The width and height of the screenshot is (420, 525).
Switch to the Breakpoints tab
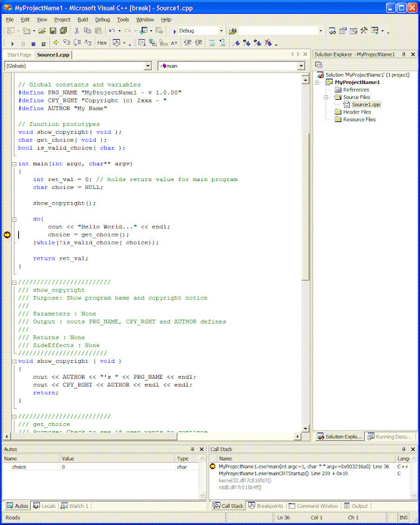(x=266, y=505)
